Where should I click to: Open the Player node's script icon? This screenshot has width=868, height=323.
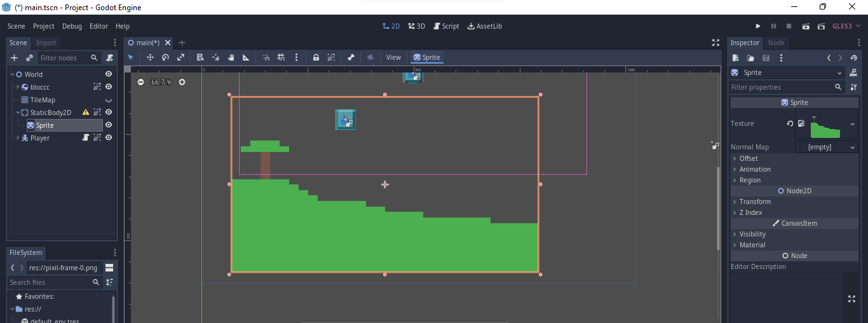(x=86, y=138)
